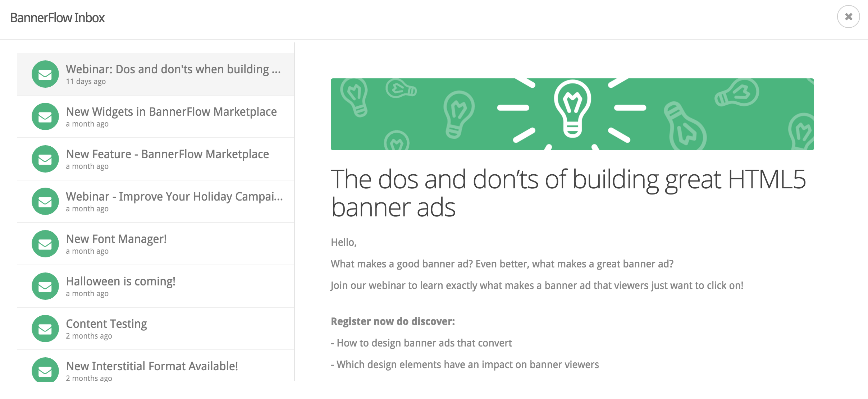The image size is (868, 399).
Task: Open 'Webinar: Dos and don'ts when building' message
Action: click(x=156, y=74)
